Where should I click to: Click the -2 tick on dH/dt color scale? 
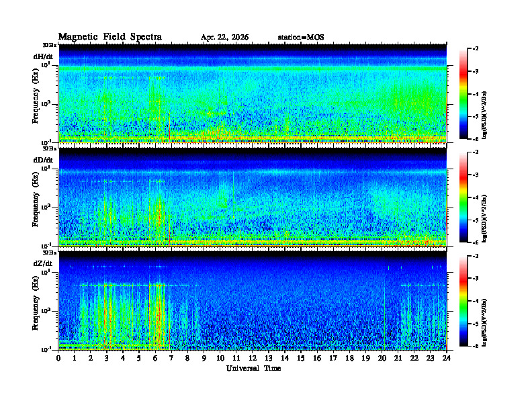pyautogui.click(x=476, y=49)
